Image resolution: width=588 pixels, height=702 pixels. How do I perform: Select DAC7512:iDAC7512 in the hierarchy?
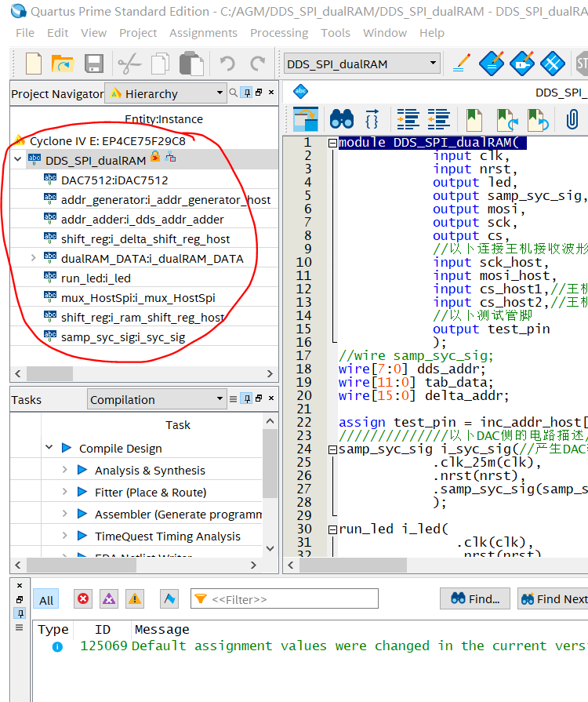(x=114, y=180)
